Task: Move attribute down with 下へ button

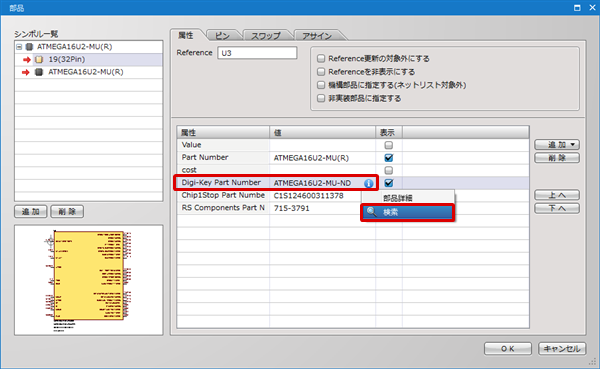Action: coord(557,208)
